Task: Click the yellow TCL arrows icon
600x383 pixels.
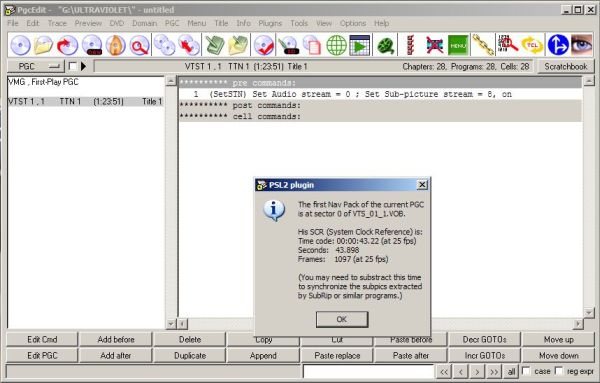Action: (x=532, y=45)
